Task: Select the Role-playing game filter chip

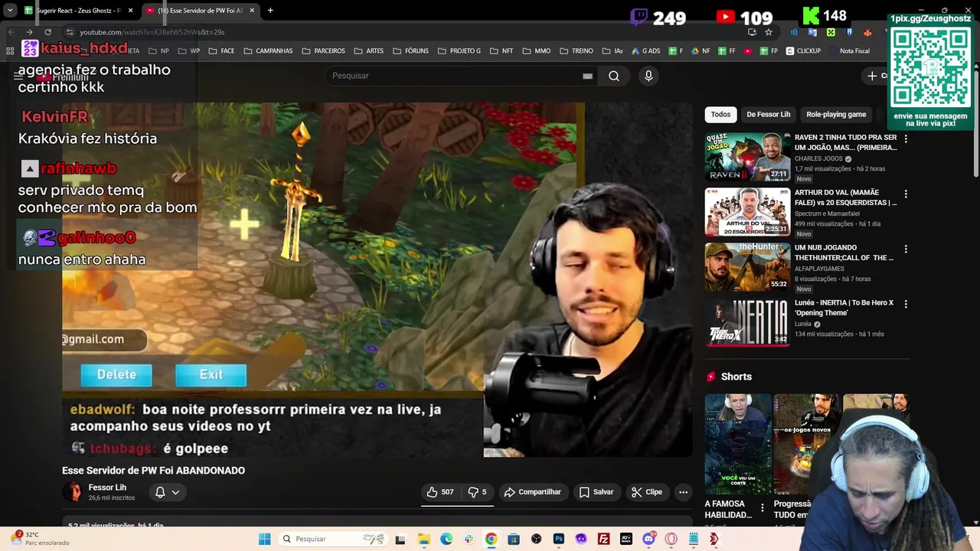Action: (836, 114)
